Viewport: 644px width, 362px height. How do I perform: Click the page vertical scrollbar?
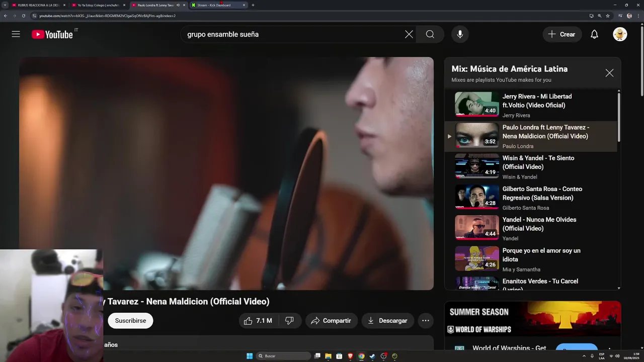(641, 60)
